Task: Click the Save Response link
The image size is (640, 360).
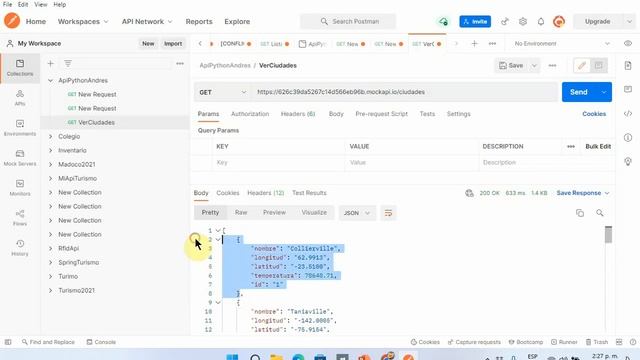Action: [579, 193]
